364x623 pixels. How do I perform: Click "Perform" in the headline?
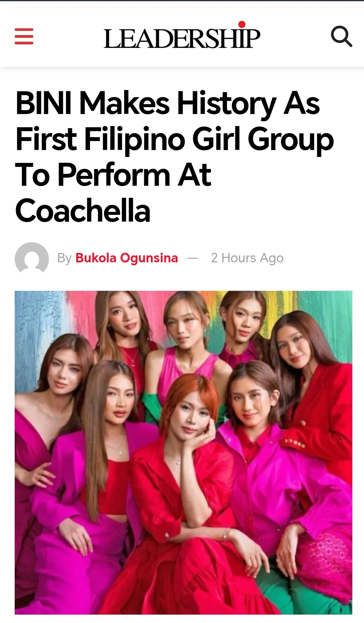click(114, 175)
